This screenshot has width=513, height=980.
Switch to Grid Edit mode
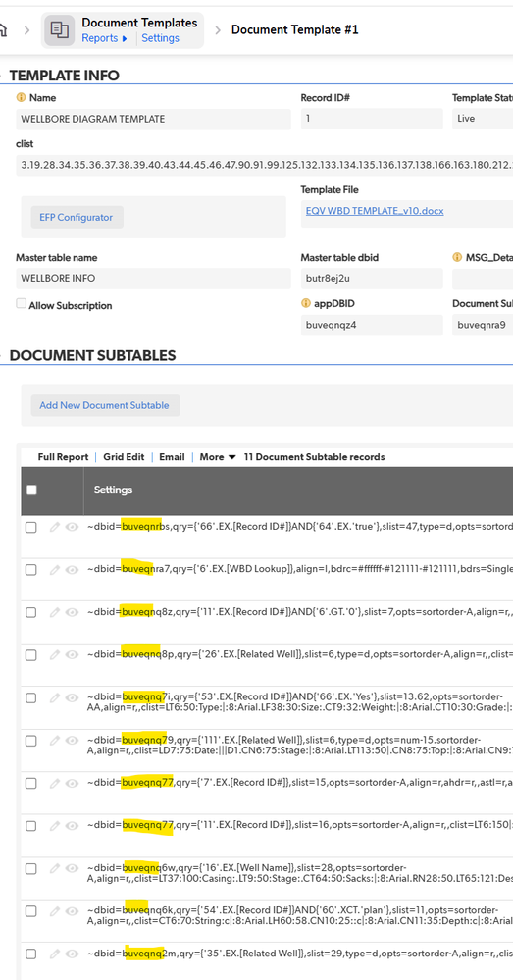point(124,457)
